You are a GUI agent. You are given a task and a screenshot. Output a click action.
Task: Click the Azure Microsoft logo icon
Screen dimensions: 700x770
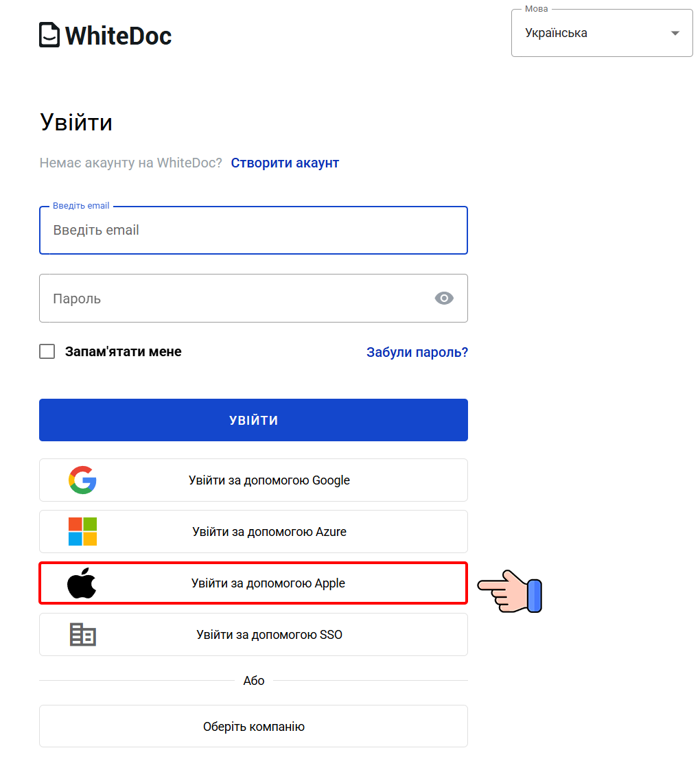point(82,531)
